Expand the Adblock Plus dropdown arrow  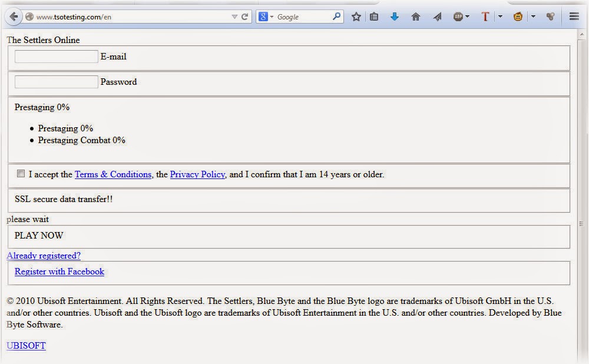pos(467,16)
